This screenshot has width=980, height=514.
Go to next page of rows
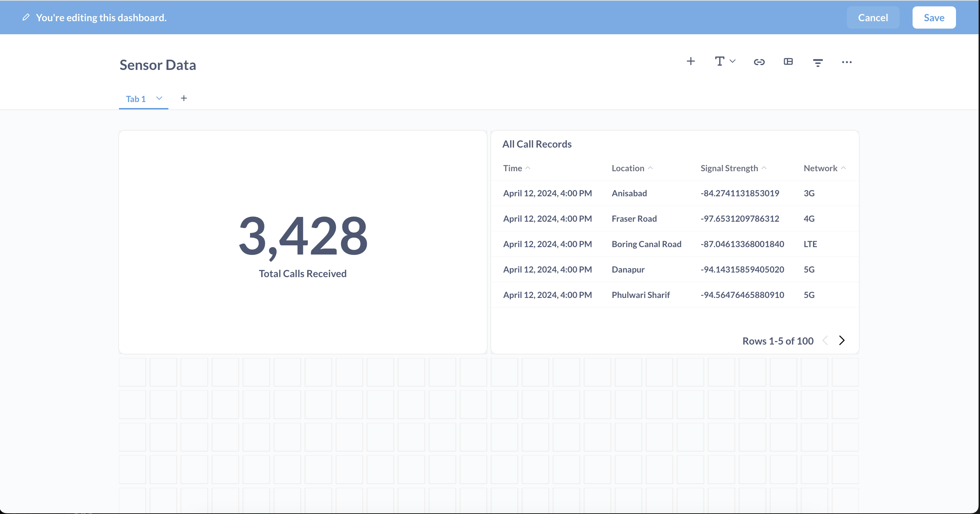coord(842,341)
